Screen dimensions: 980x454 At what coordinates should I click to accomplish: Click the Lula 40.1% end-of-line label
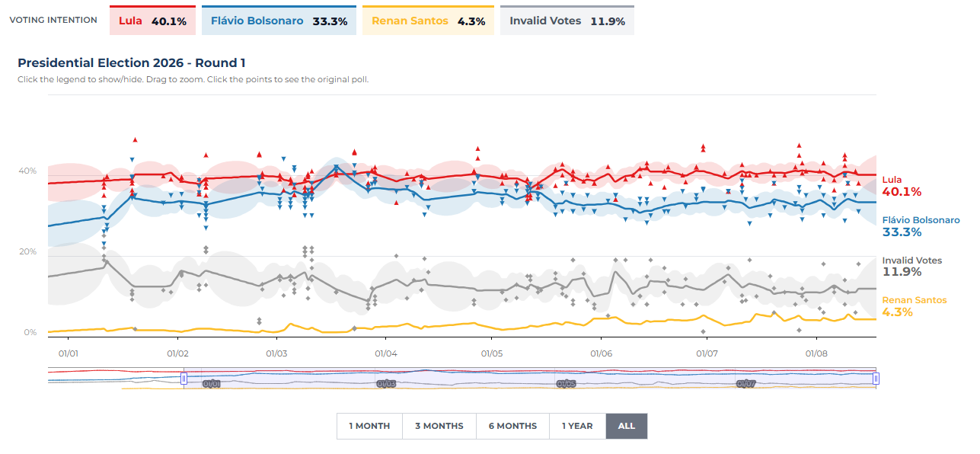(902, 186)
